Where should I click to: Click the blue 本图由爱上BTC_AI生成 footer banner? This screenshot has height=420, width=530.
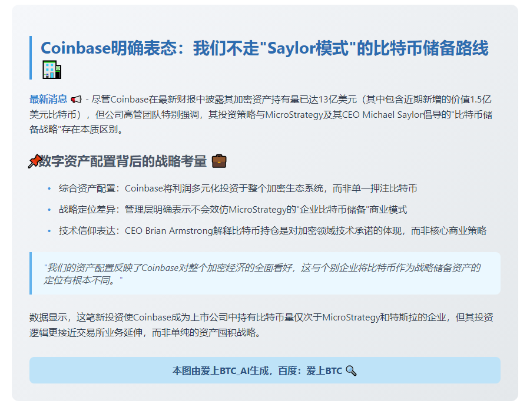[264, 371]
